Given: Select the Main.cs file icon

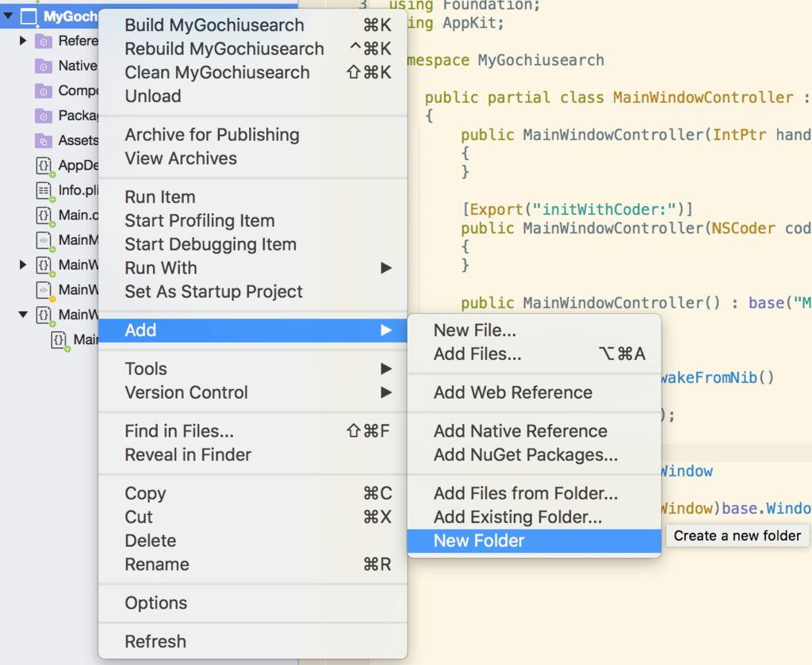Looking at the screenshot, I should pos(44,215).
